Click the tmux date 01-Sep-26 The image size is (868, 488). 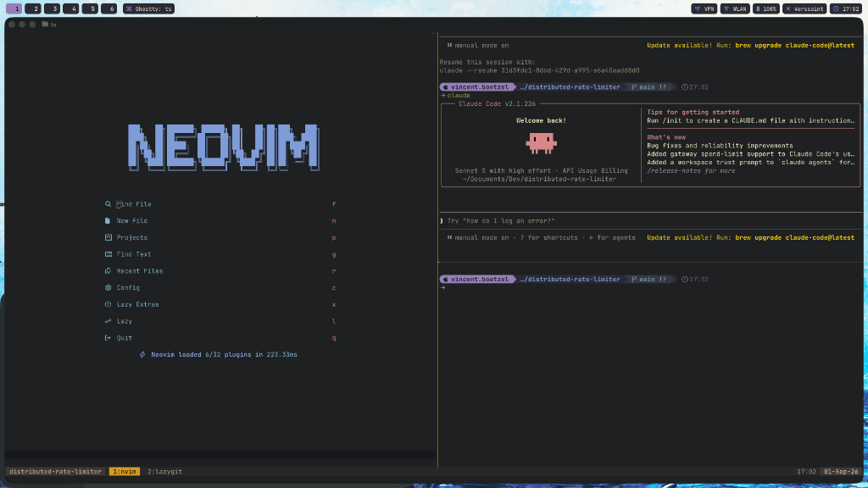point(840,472)
